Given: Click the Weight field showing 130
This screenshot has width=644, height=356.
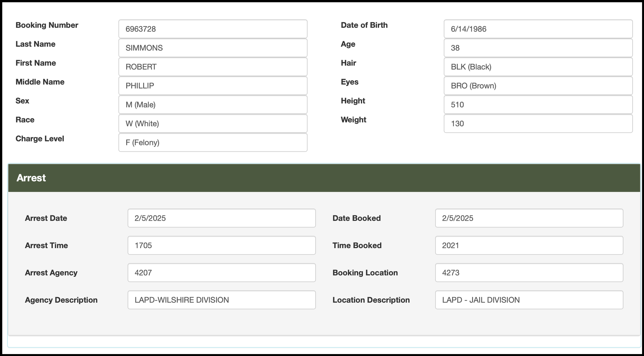Looking at the screenshot, I should [538, 124].
